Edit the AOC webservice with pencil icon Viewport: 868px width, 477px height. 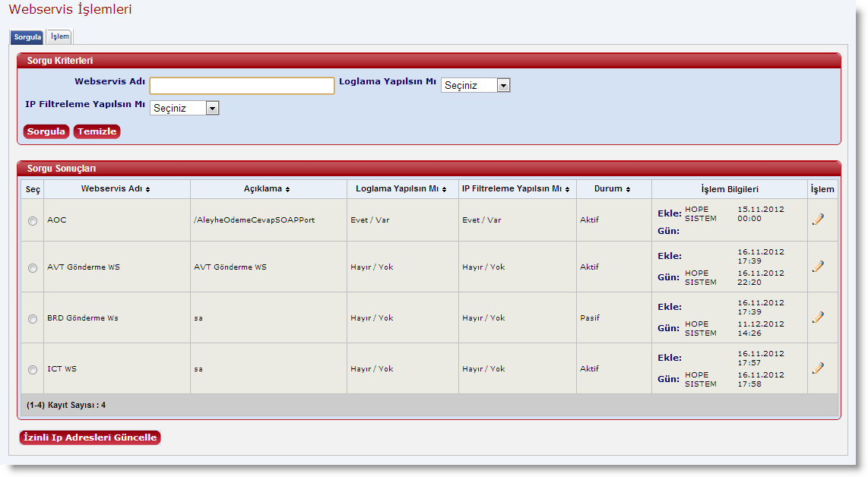coord(818,220)
